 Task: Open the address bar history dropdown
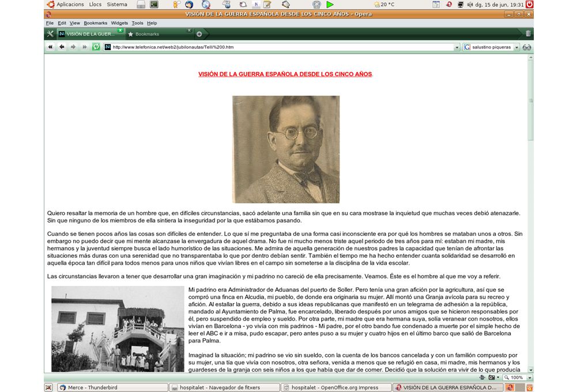(x=457, y=47)
